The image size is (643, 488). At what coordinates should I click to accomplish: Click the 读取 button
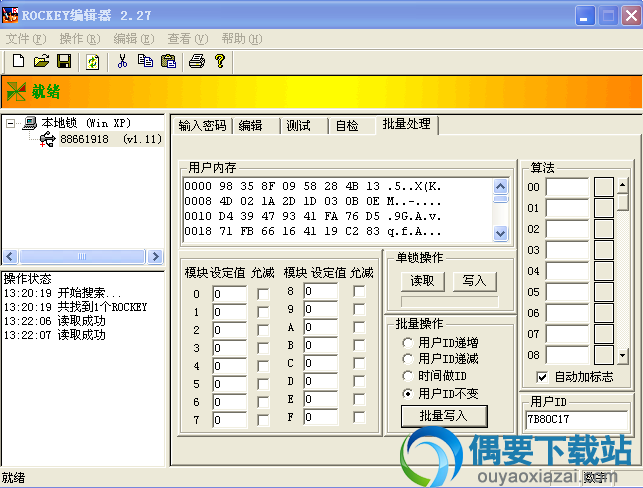tap(422, 281)
